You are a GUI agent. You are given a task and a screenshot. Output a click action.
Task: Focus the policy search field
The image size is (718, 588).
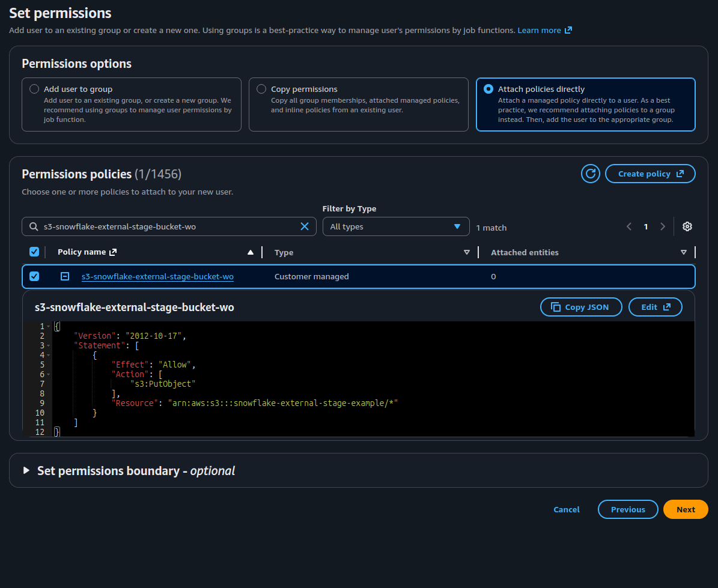pyautogui.click(x=169, y=226)
